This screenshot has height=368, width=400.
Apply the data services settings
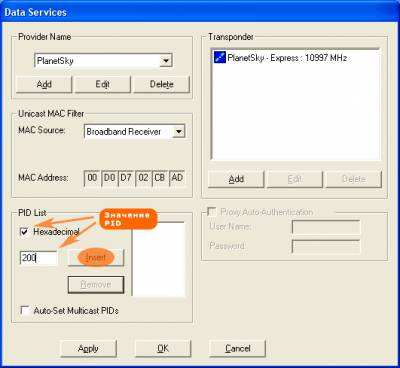[88, 348]
